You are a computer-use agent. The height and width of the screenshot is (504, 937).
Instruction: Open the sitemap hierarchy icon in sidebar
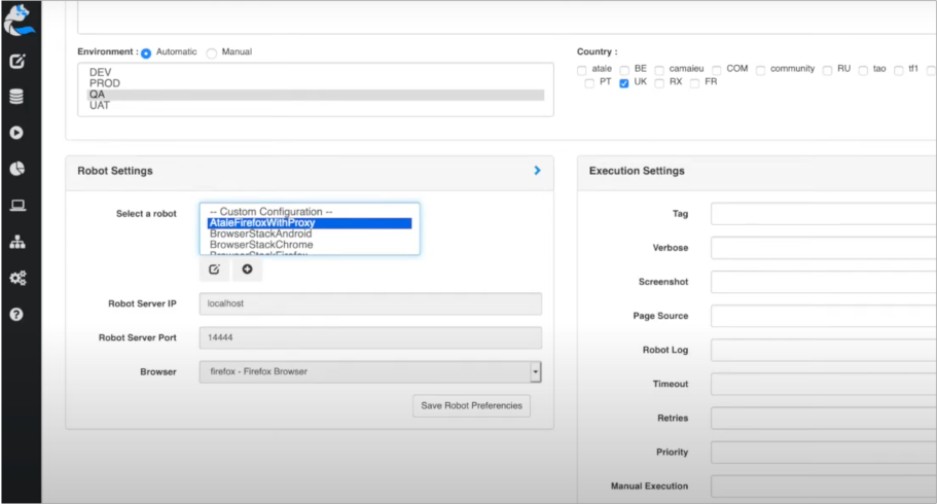(x=17, y=242)
